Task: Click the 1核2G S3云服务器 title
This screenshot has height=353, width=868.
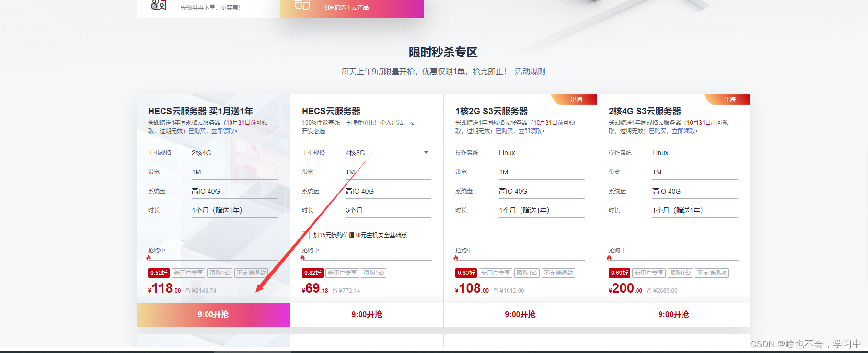Action: coord(491,111)
